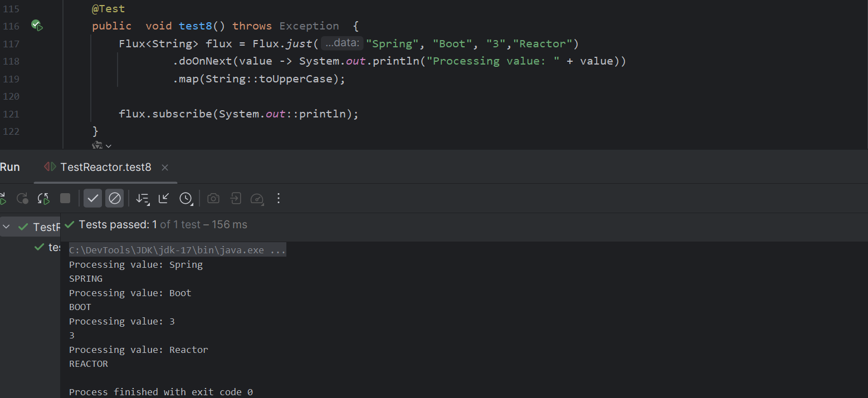Click the profiler gauge icon
The height and width of the screenshot is (398, 868).
click(257, 198)
